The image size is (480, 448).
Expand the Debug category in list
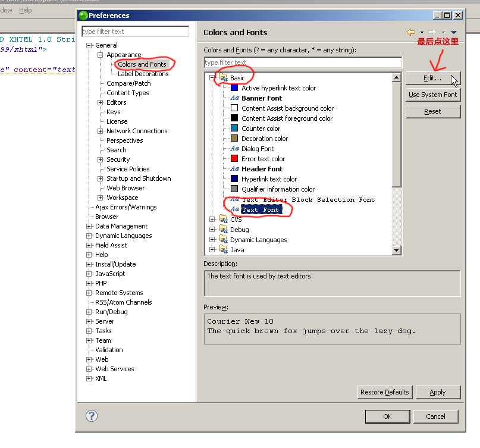click(x=212, y=230)
